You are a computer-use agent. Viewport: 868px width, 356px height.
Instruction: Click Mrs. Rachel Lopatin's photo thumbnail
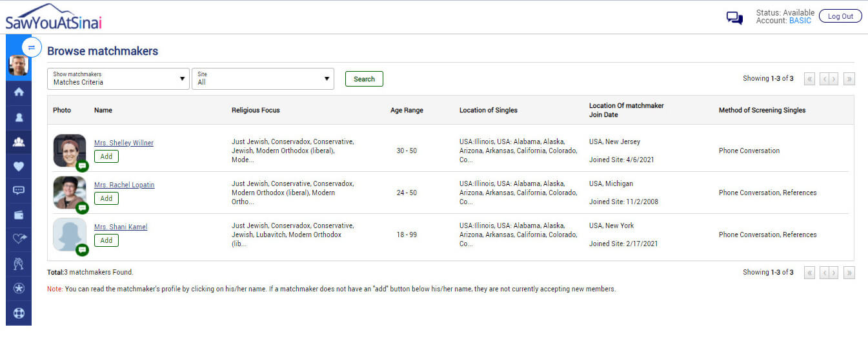click(x=70, y=193)
